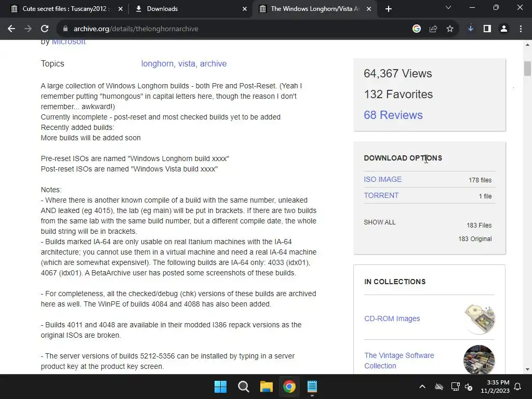
Task: Close the Windows Longhorn/Vista tab
Action: point(369,9)
